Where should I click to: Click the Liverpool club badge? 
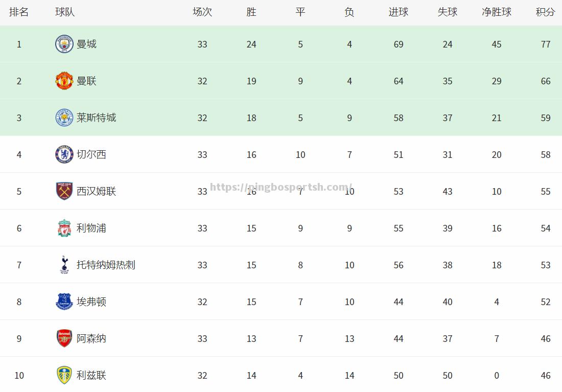[x=64, y=228]
